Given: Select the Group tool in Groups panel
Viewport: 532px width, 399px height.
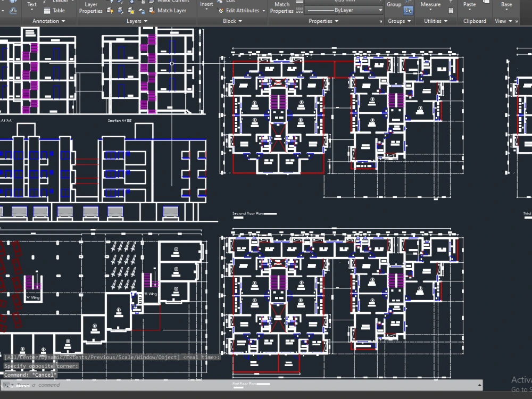Looking at the screenshot, I should tap(394, 4).
